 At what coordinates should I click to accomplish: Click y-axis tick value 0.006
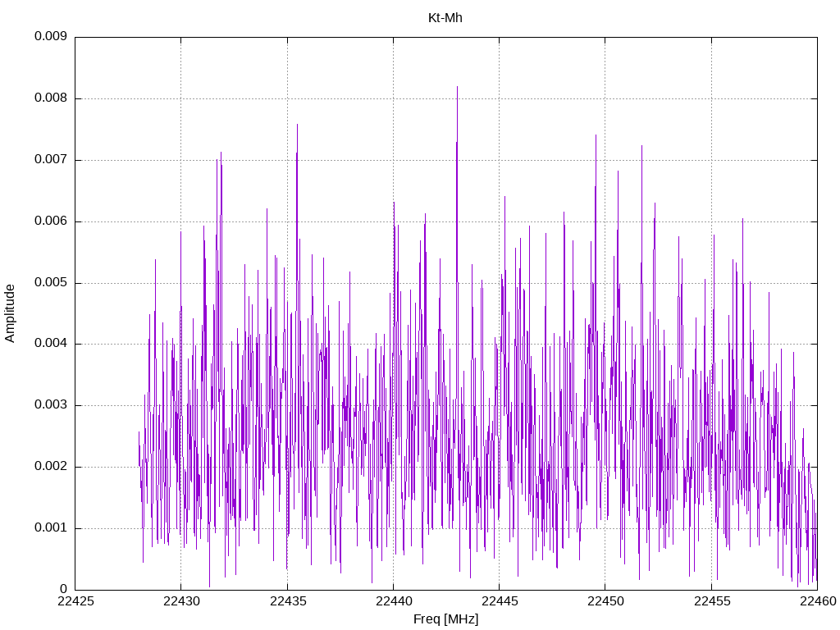click(x=51, y=221)
